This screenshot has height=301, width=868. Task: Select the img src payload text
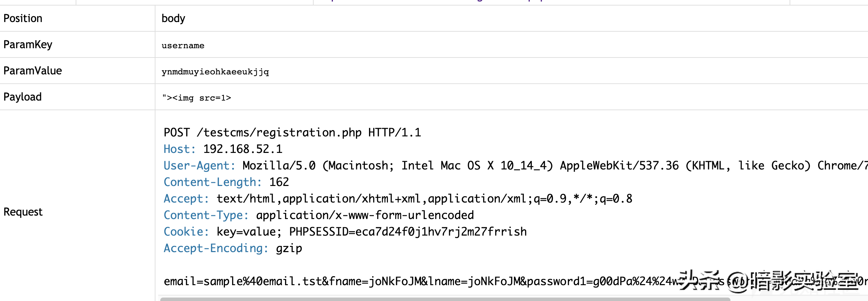pos(196,98)
